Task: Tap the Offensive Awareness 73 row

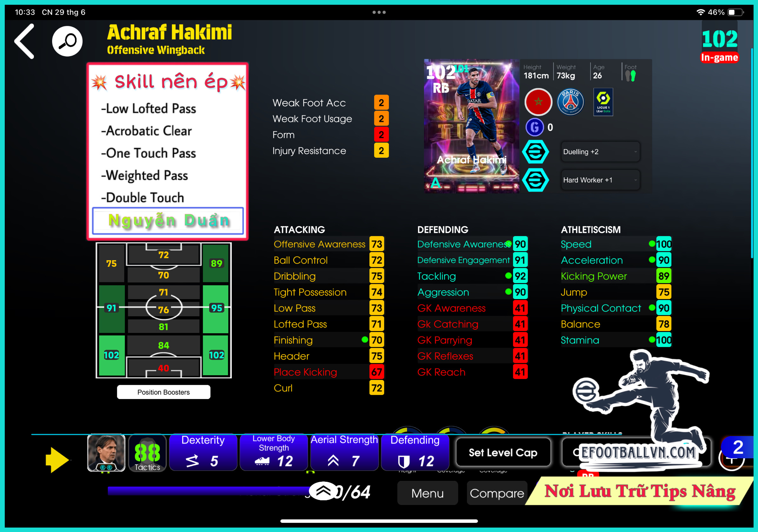Action: (x=329, y=244)
